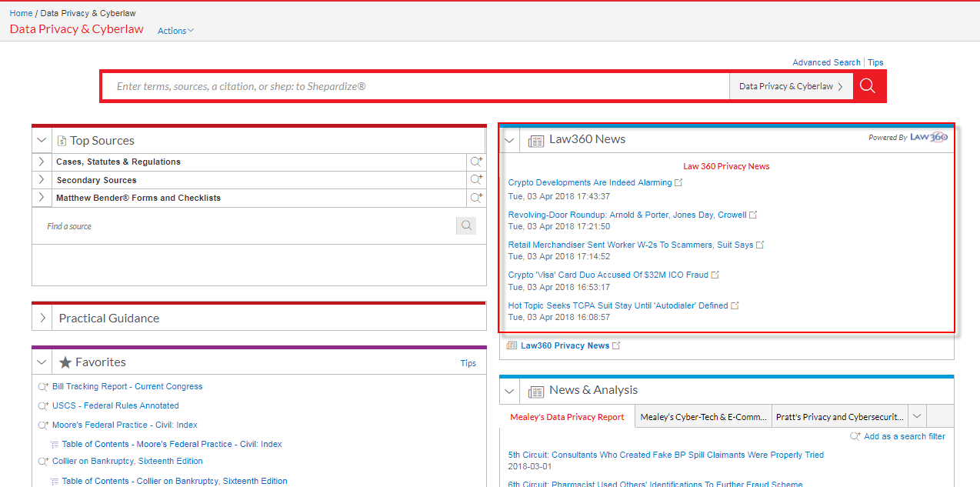Click the Top Sources document icon
Screen dimensions: 980x487
62,141
